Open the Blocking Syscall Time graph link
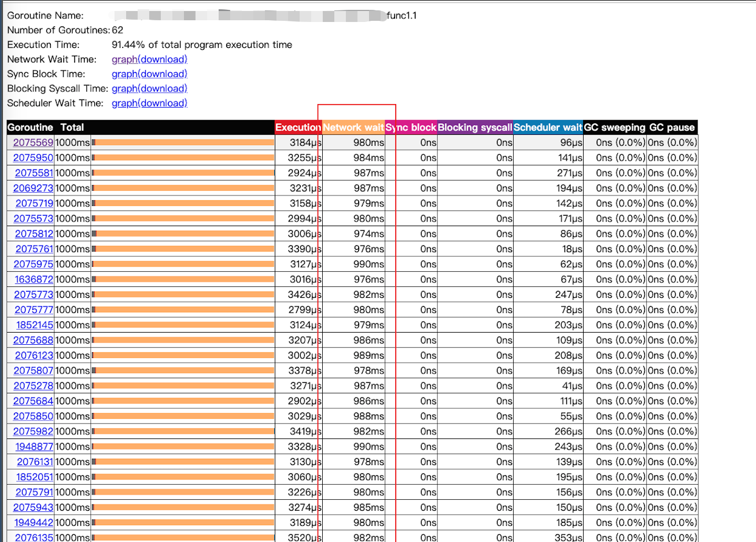The image size is (756, 542). 124,89
